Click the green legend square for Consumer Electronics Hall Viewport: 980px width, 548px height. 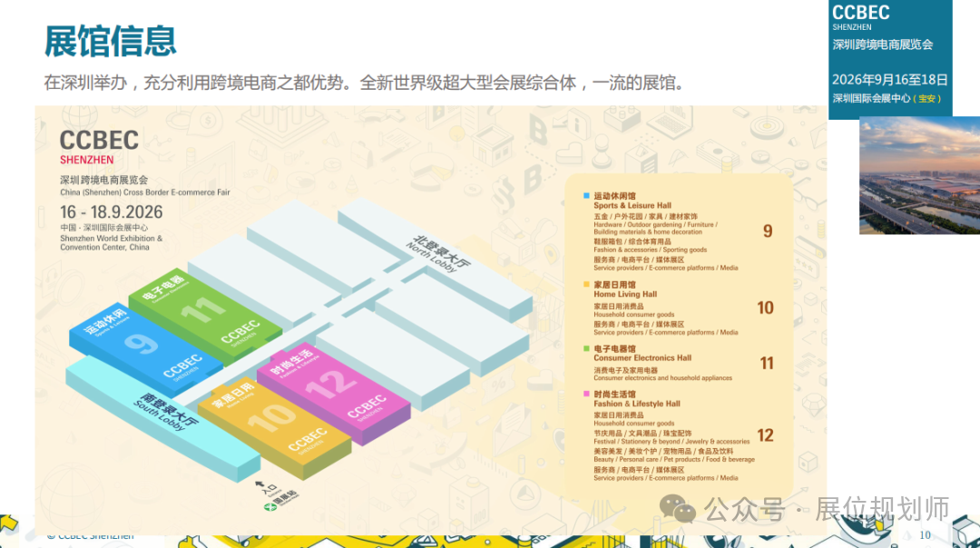click(586, 348)
